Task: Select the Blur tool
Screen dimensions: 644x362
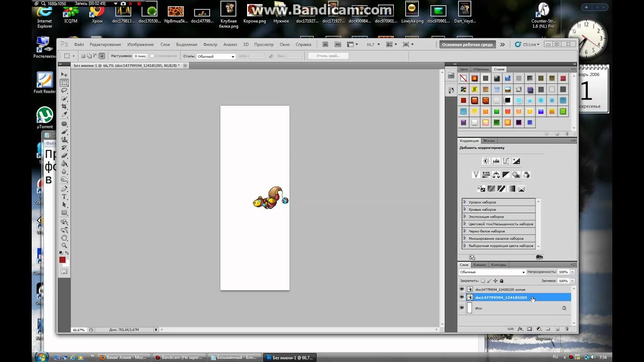Action: 64,172
